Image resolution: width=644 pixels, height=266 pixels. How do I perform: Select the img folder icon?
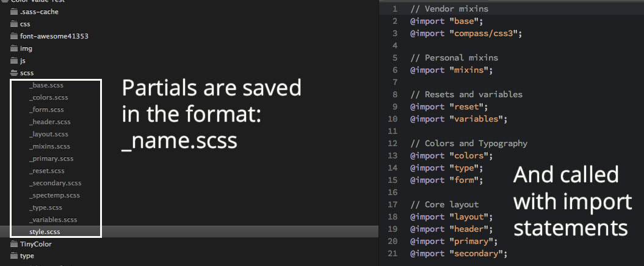pyautogui.click(x=14, y=48)
